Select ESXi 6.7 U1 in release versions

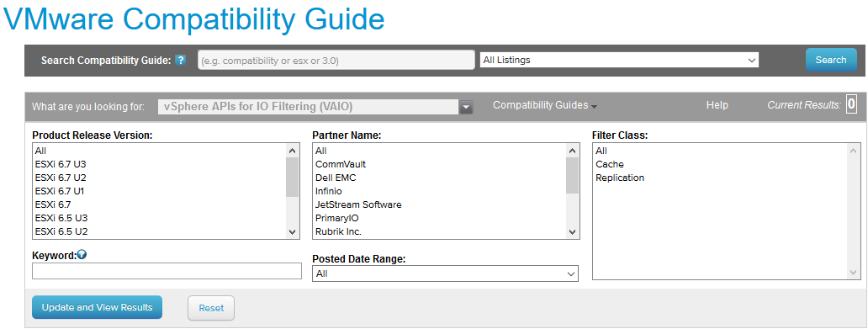coord(159,191)
